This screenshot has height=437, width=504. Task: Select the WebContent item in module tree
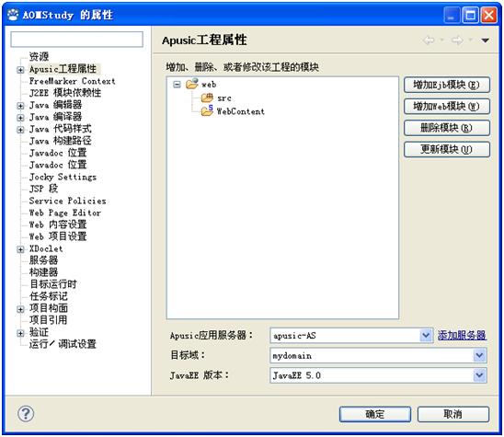pos(241,111)
